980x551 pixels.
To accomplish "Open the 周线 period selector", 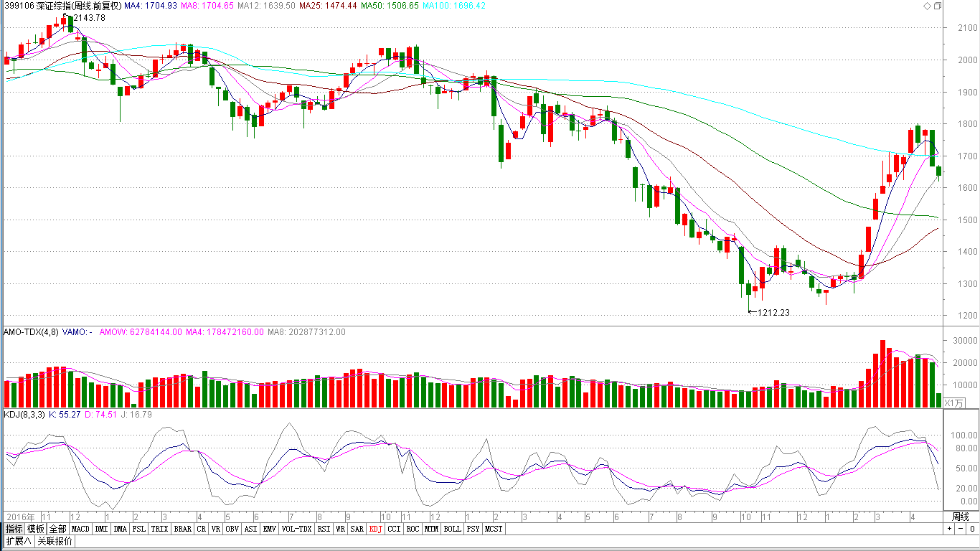I will pos(961,517).
